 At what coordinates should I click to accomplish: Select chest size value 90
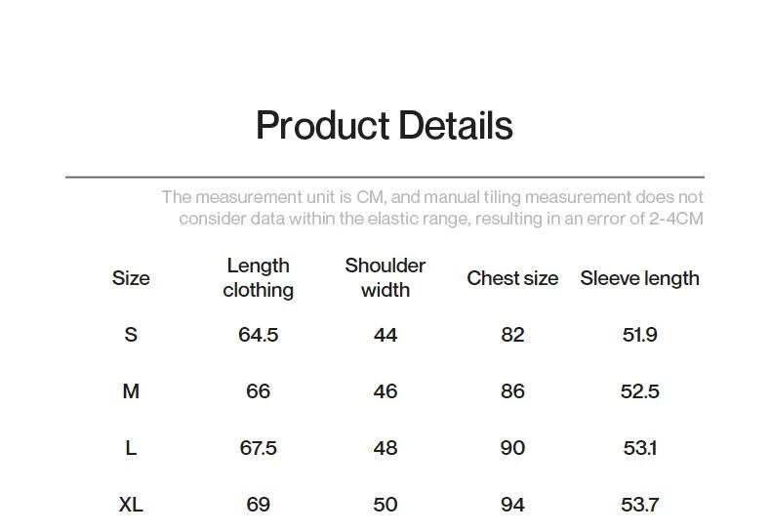(512, 448)
